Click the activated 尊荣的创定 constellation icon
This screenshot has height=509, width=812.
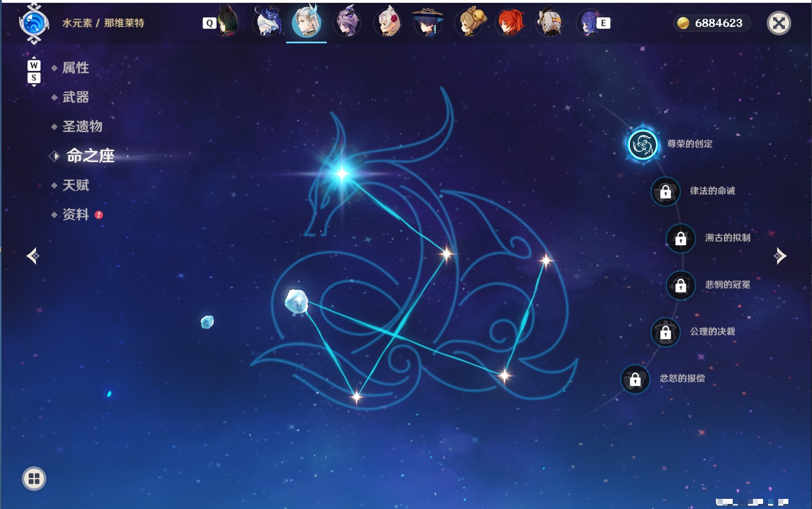pyautogui.click(x=642, y=145)
